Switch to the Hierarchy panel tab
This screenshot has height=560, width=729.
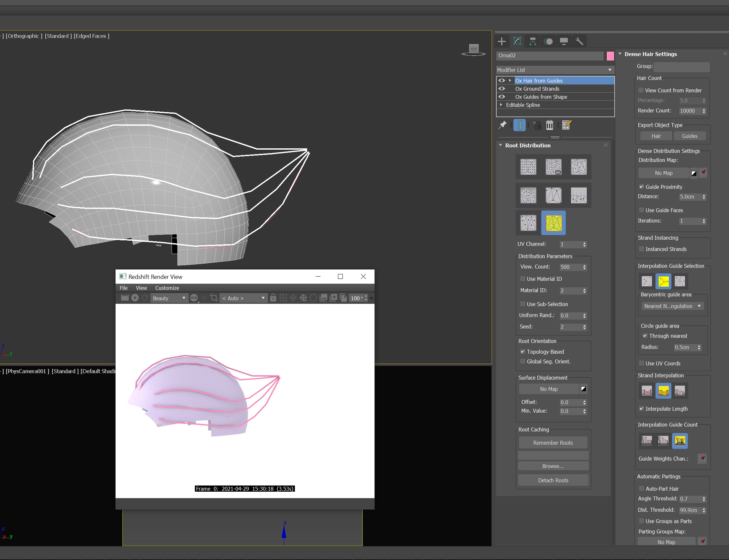[x=533, y=41]
